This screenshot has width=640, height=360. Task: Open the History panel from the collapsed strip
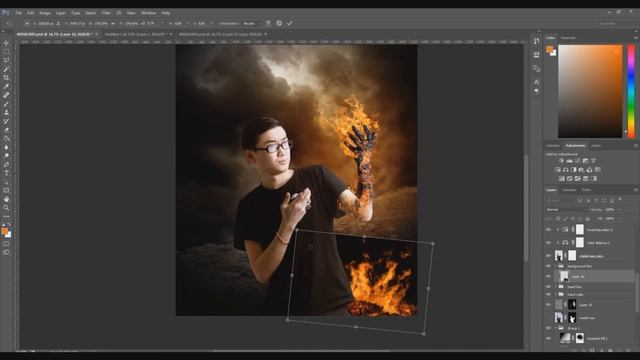click(x=536, y=41)
